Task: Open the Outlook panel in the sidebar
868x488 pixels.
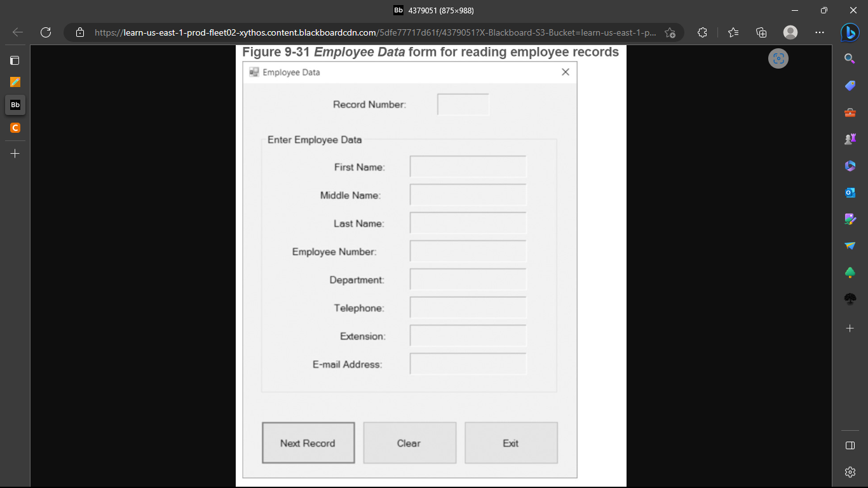Action: pyautogui.click(x=850, y=192)
